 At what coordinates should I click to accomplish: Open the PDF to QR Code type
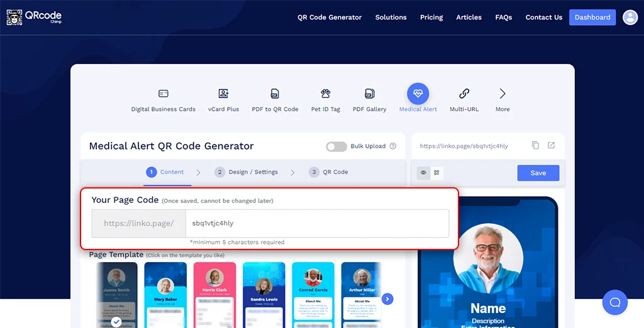pos(275,94)
